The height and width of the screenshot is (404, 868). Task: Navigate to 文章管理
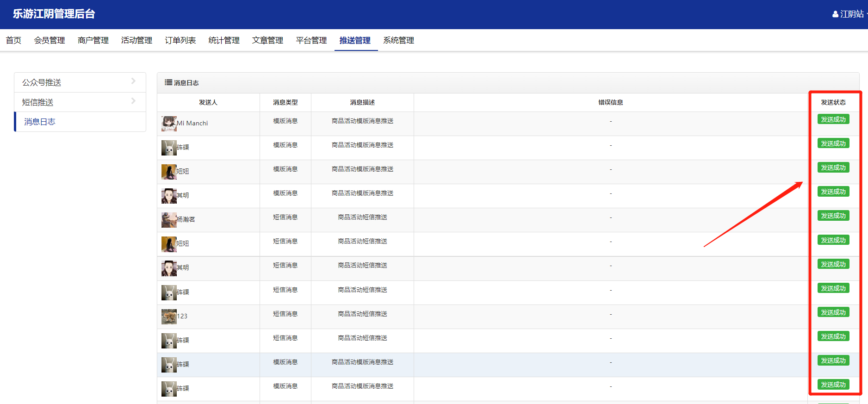[x=267, y=40]
